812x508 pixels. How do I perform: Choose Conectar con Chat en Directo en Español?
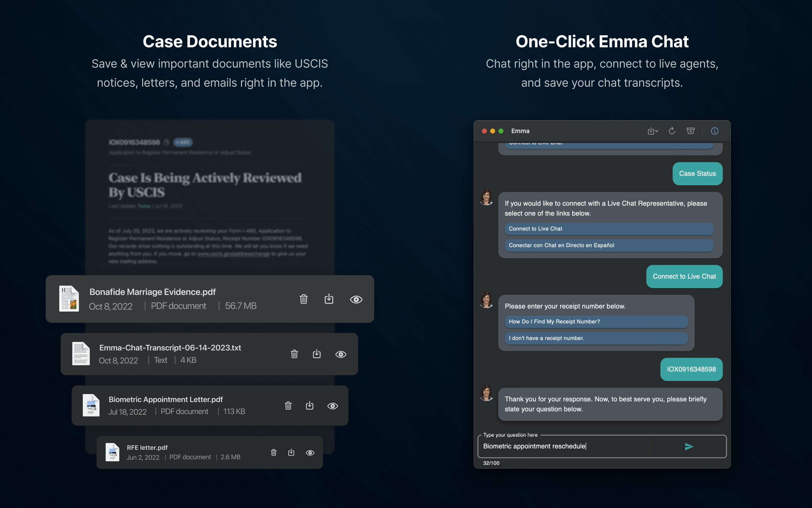point(609,245)
